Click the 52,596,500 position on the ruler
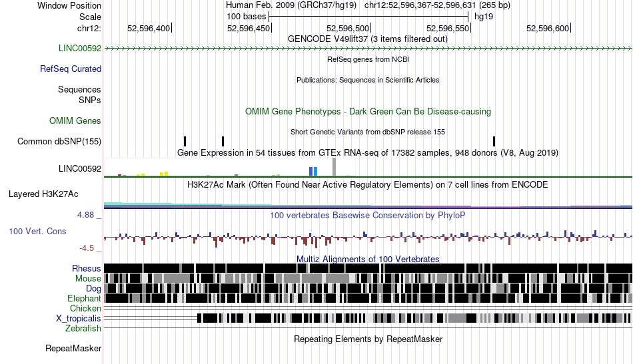Viewport: 633px width, 364px height. (348, 28)
